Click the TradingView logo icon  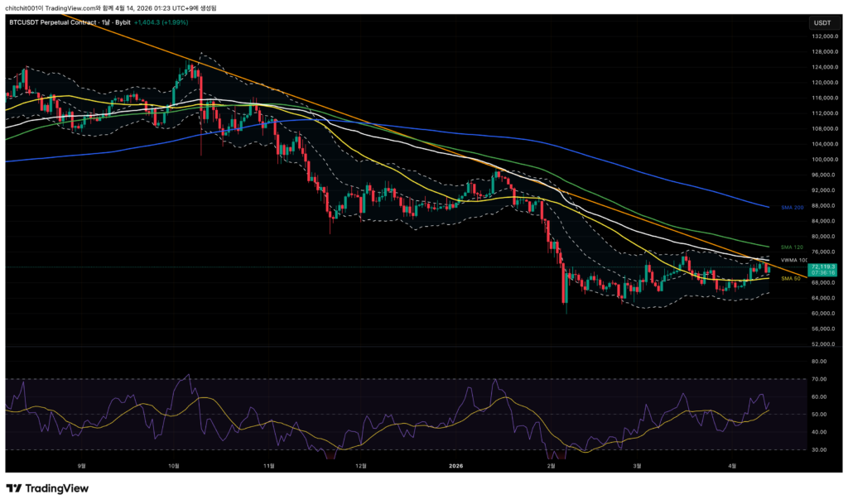coord(14,488)
